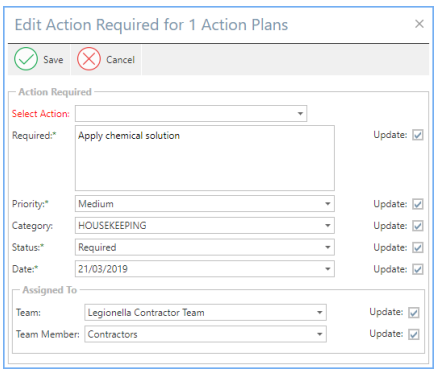440x375 pixels.
Task: Expand the Priority dropdown showing Medium
Action: tap(328, 204)
